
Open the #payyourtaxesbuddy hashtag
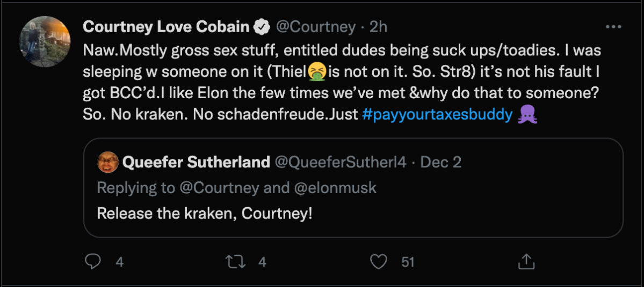coord(437,115)
